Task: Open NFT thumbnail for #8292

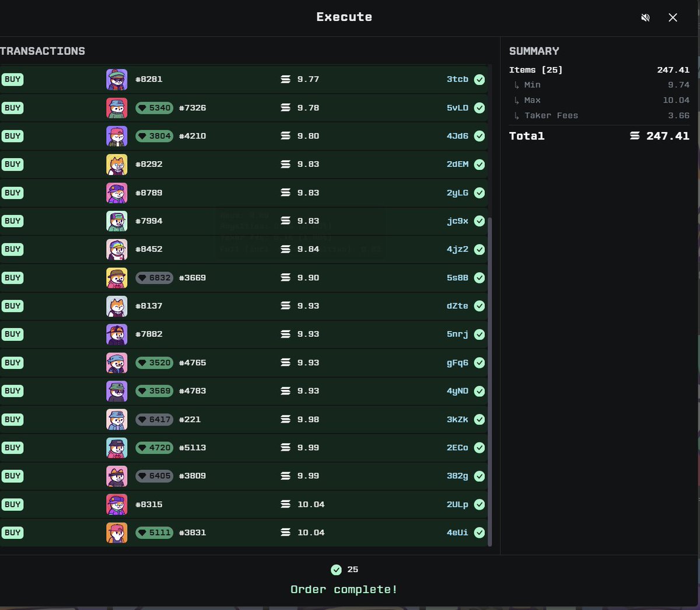Action: pos(117,165)
